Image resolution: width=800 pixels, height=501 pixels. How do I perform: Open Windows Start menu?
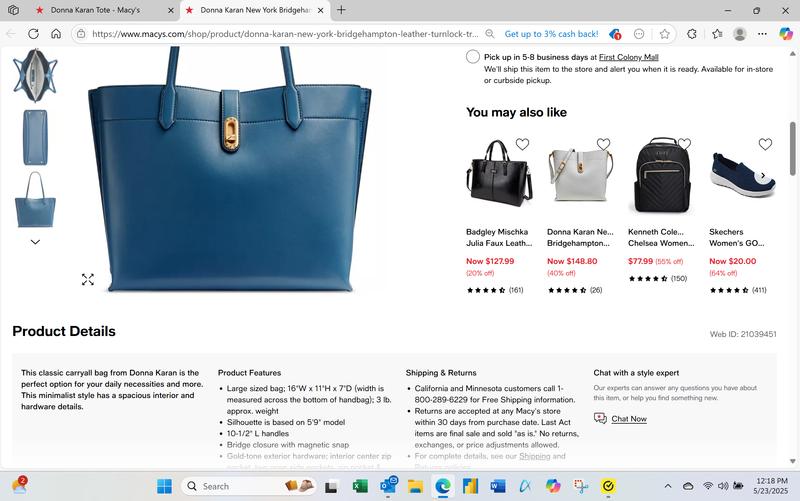pos(164,486)
